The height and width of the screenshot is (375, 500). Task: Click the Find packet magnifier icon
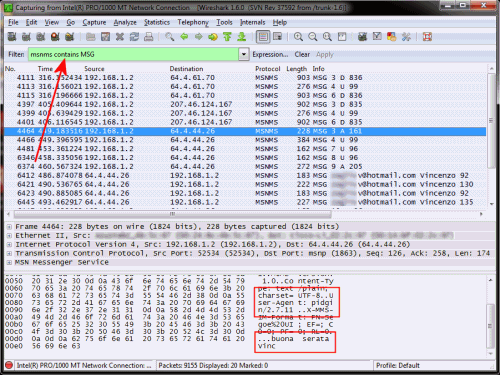tap(170, 37)
